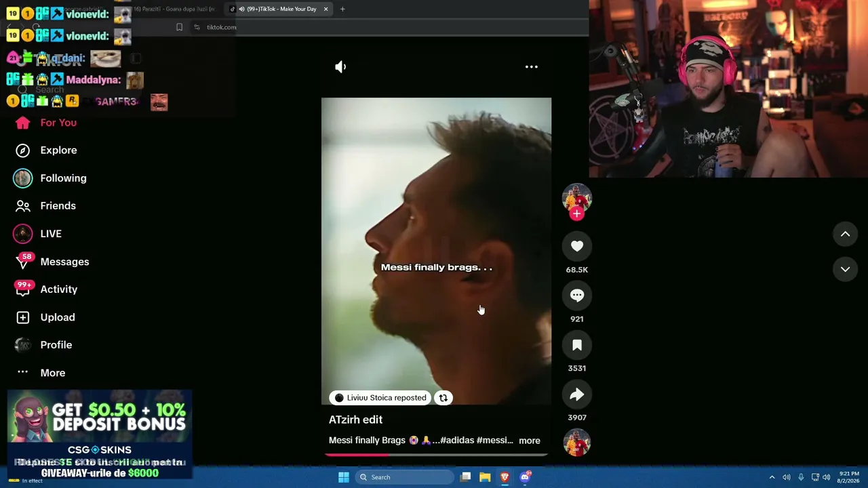Open the Profile page
The height and width of the screenshot is (488, 868).
click(x=43, y=345)
